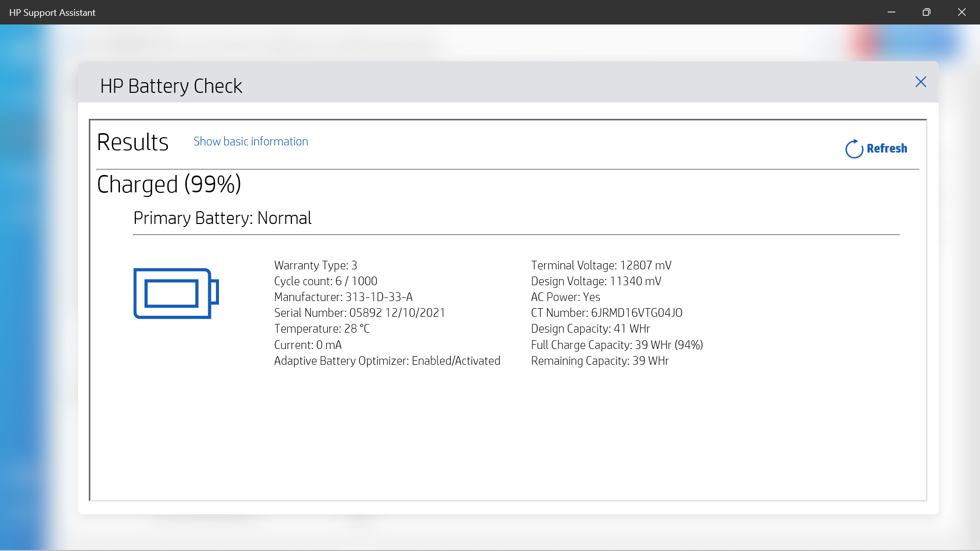Image resolution: width=980 pixels, height=551 pixels.
Task: Click the Terminal Voltage 12807 mV line
Action: pyautogui.click(x=601, y=265)
